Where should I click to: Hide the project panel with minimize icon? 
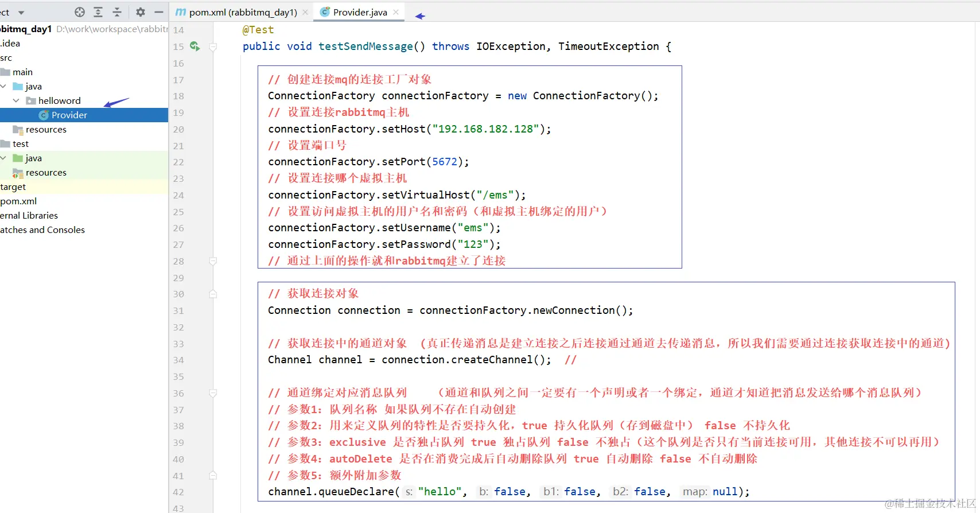[159, 12]
